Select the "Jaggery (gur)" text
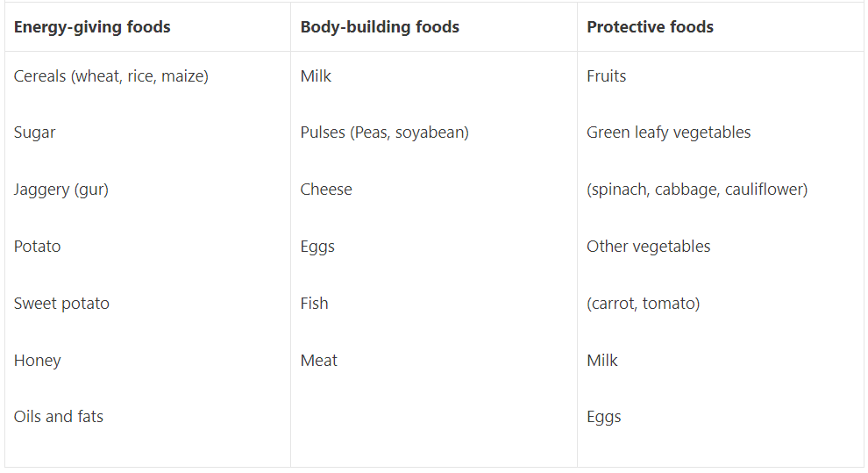Screen dimensions: 868x473 61,190
